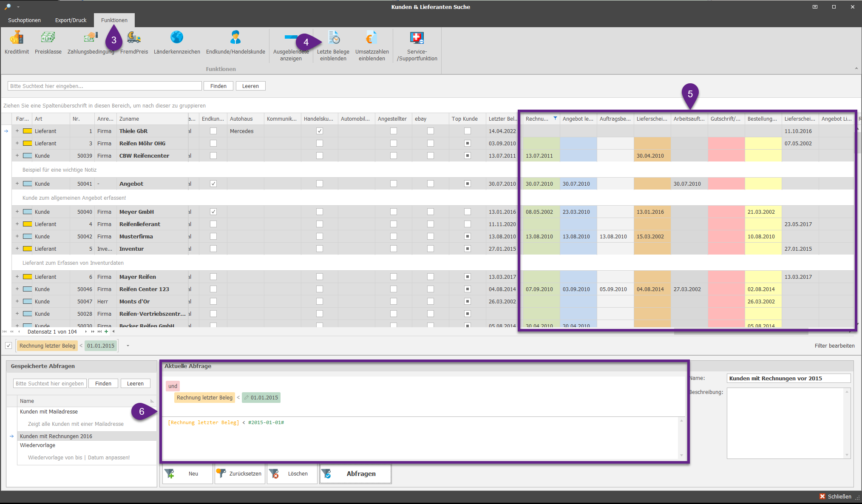
Task: Sort by Top Kunde column header
Action: (x=467, y=119)
